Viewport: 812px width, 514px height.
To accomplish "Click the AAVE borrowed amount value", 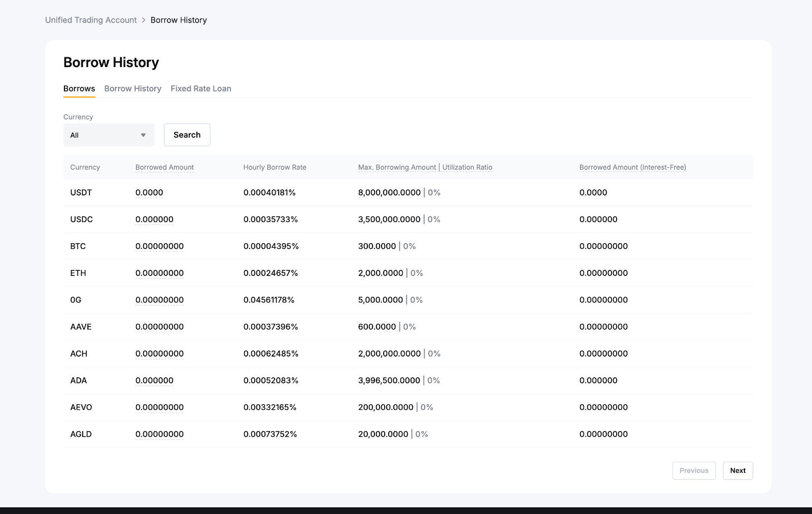I will 159,327.
